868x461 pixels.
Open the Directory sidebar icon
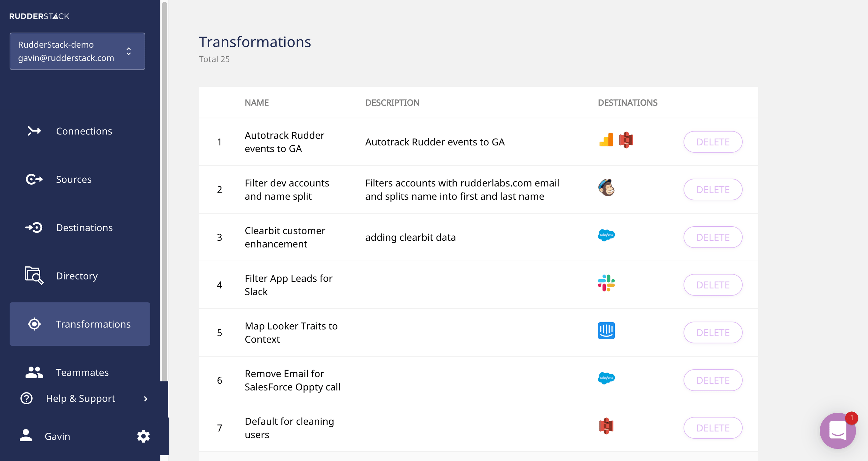pyautogui.click(x=34, y=276)
